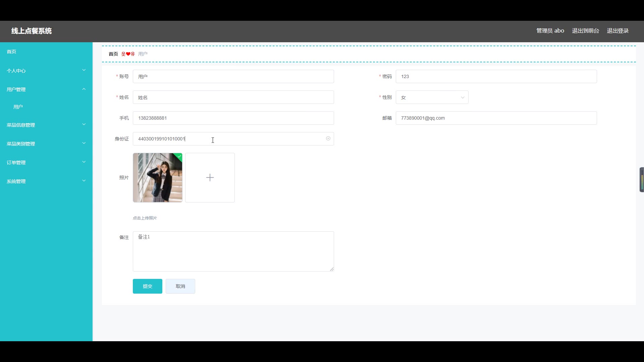Click the heart icon in breadcrumb
This screenshot has width=644, height=362.
point(128,54)
